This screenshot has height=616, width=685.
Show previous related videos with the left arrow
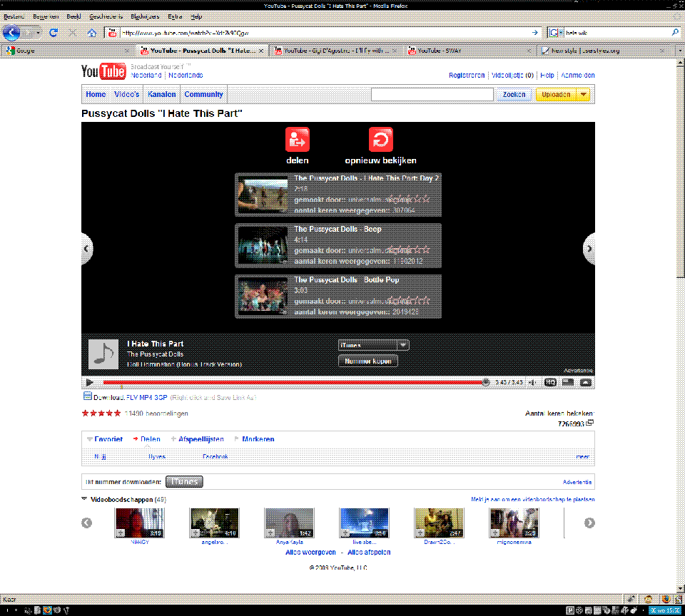pos(86,248)
